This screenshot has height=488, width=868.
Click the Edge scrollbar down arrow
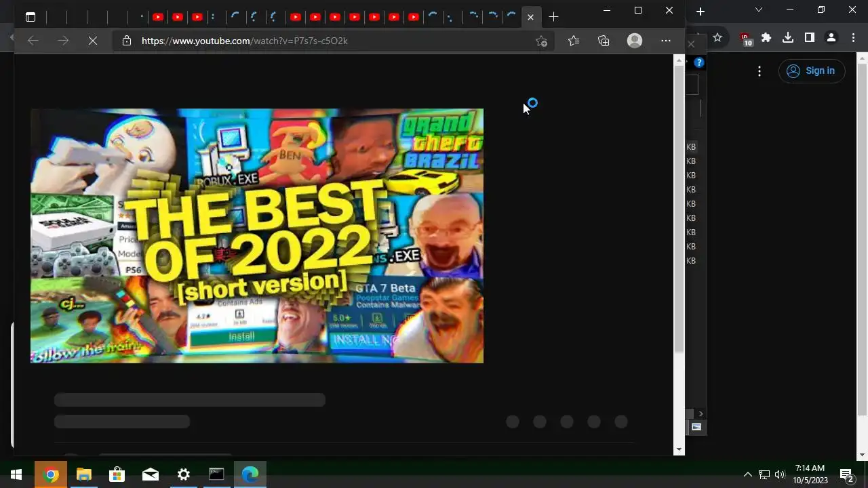coord(679,449)
